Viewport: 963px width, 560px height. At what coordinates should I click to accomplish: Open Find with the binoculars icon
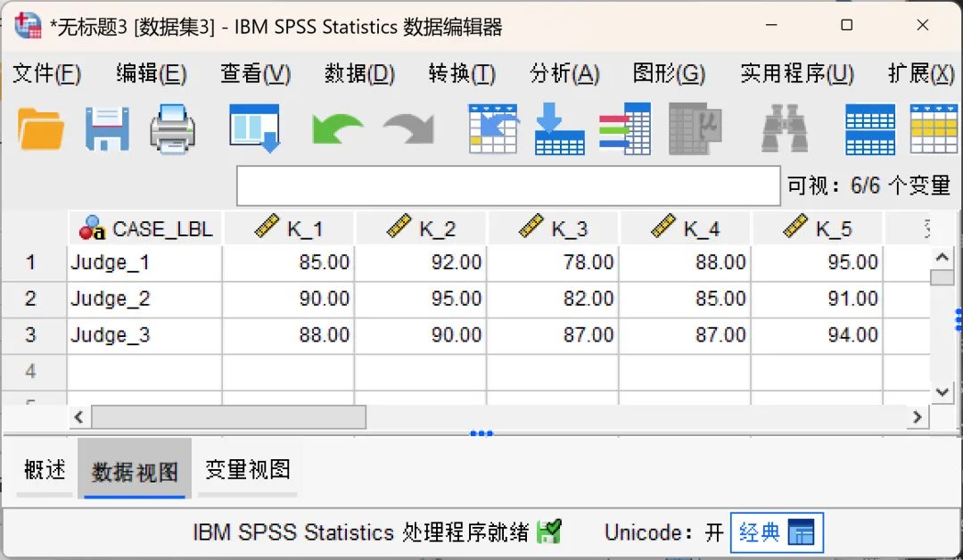tap(785, 129)
